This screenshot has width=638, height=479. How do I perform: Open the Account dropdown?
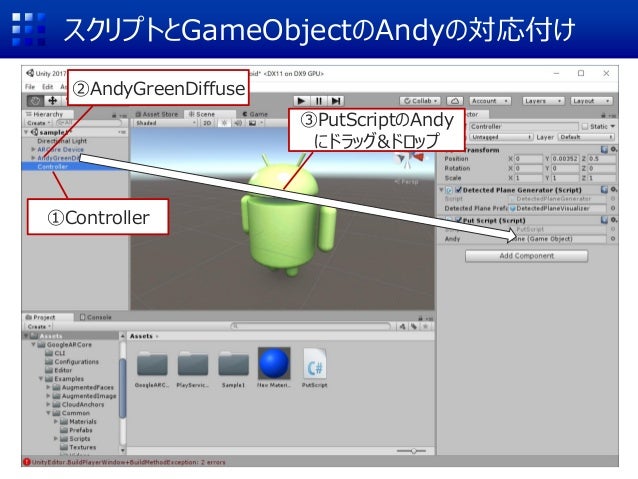[x=490, y=101]
